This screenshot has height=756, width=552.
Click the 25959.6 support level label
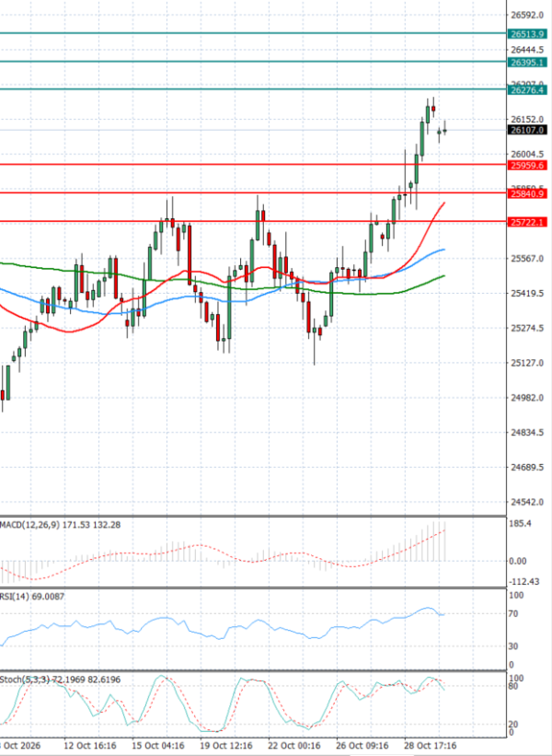tap(527, 166)
